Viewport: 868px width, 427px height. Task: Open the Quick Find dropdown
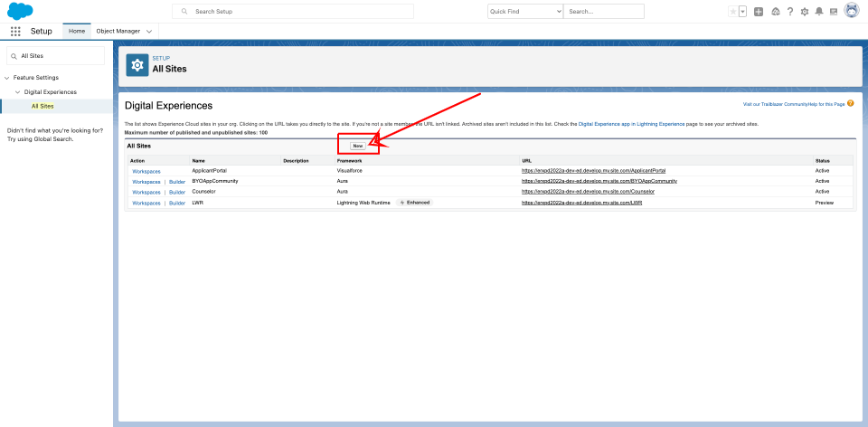click(x=524, y=11)
